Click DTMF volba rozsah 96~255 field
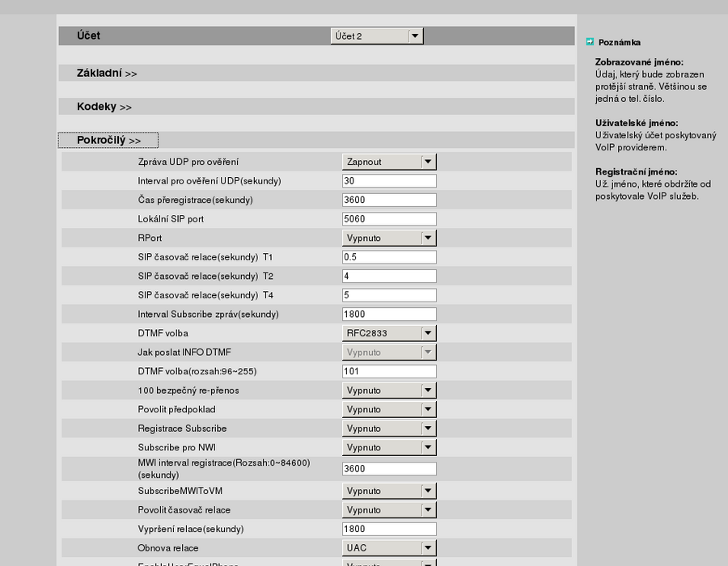 389,371
